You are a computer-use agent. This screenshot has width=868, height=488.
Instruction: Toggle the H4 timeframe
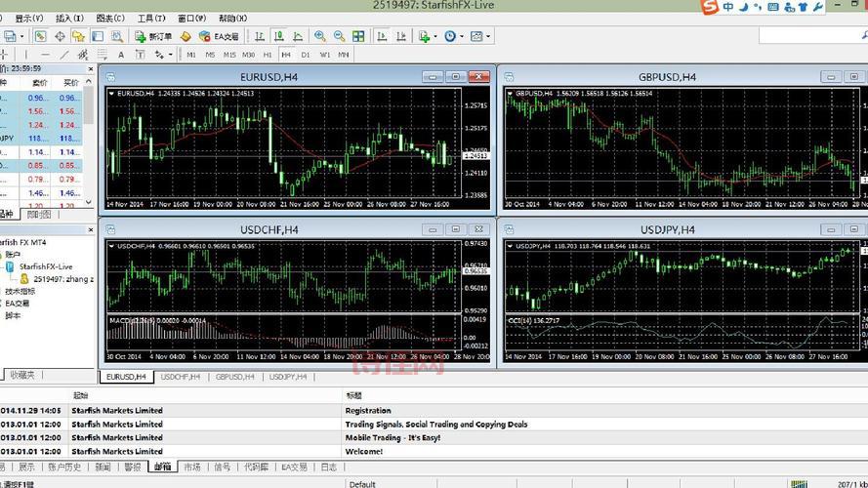click(x=286, y=55)
